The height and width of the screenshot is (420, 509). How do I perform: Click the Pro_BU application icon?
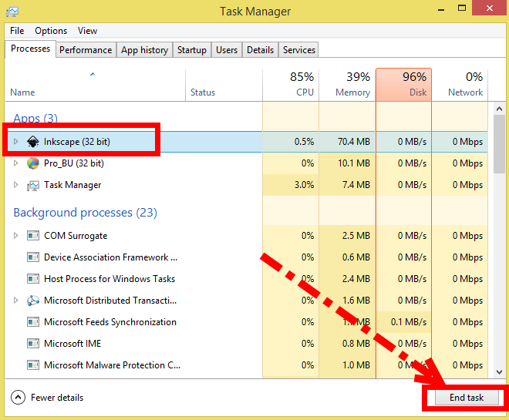pyautogui.click(x=33, y=163)
